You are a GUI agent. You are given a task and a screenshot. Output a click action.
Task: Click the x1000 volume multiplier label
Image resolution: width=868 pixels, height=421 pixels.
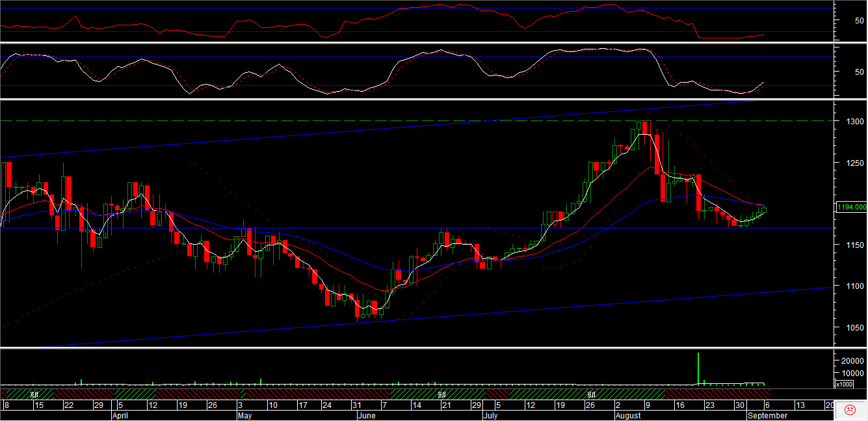[844, 384]
